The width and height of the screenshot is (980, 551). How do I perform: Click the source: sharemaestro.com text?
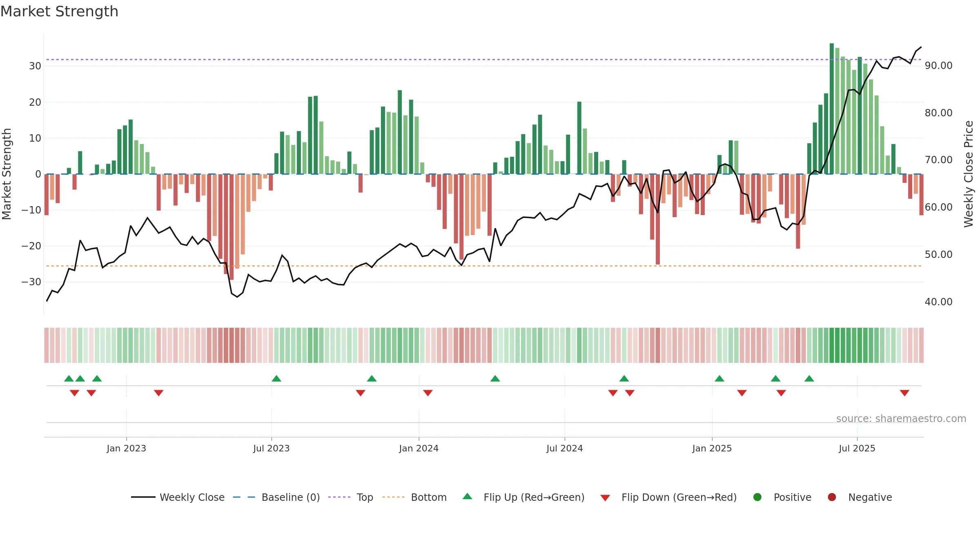901,419
